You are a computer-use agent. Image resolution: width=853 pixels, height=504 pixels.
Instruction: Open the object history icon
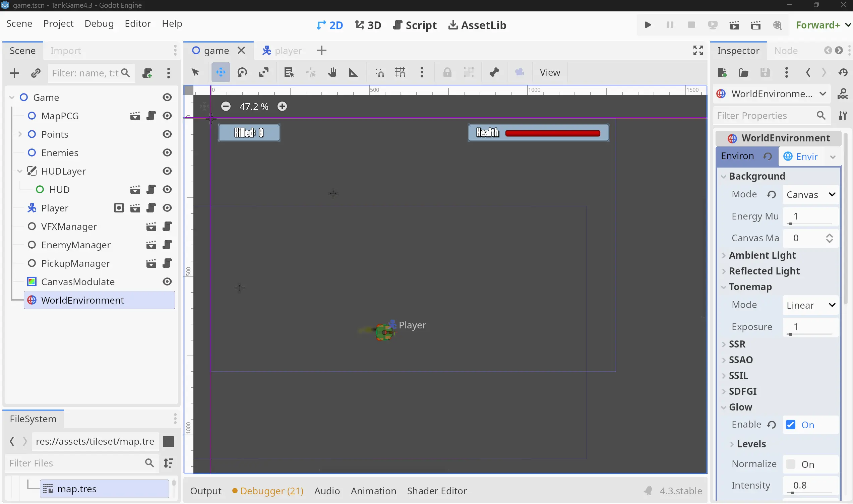click(x=843, y=72)
